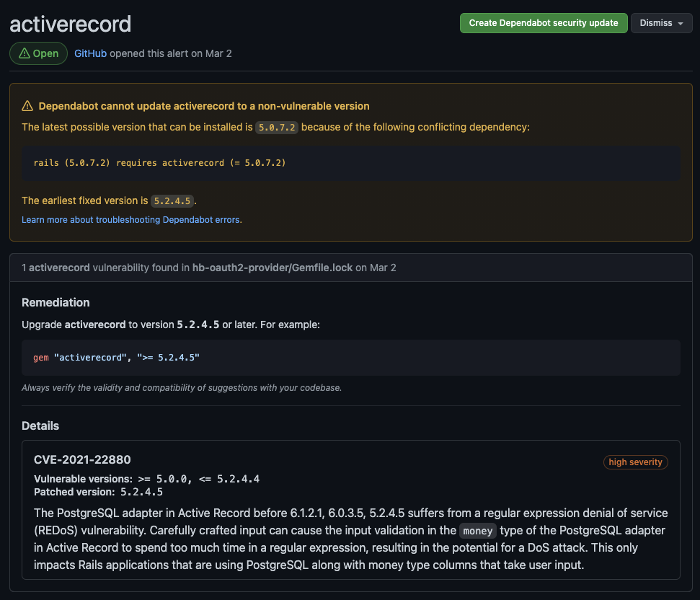Open the troubleshooting Dependabot errors link
The width and height of the screenshot is (700, 600).
(131, 219)
